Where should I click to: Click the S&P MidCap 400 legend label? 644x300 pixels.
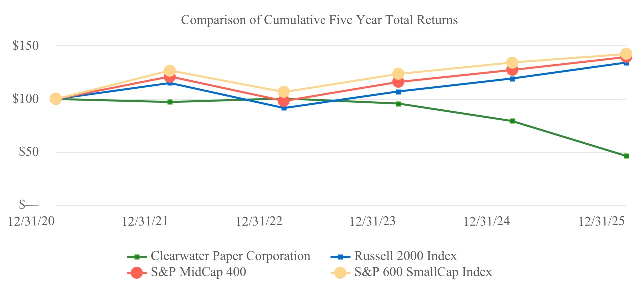tap(198, 272)
